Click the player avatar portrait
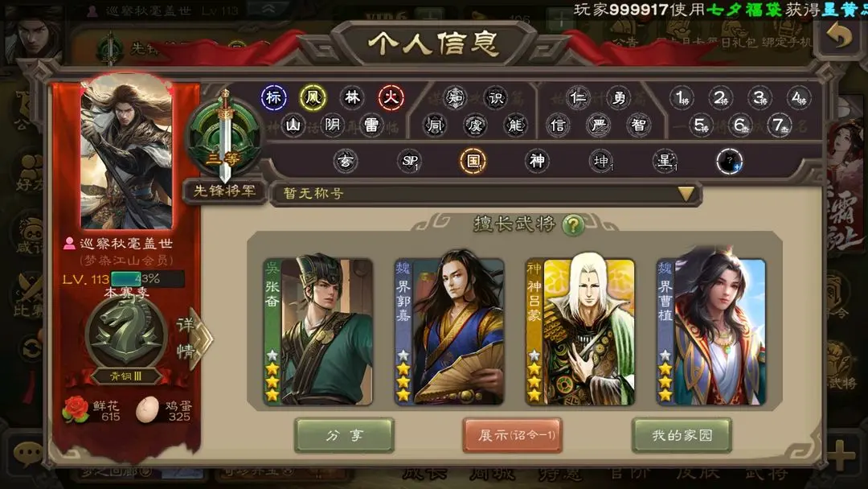Screen dimensions: 868x489 coord(127,152)
